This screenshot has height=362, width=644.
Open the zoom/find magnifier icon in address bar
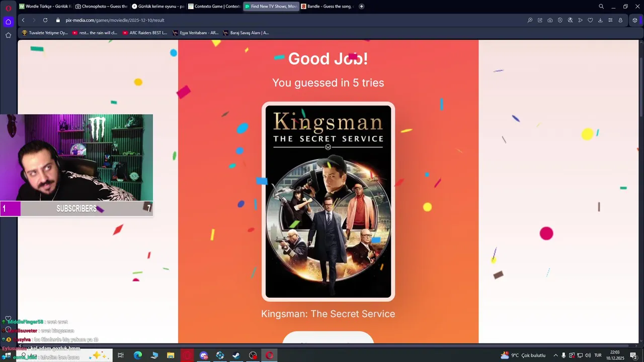530,20
